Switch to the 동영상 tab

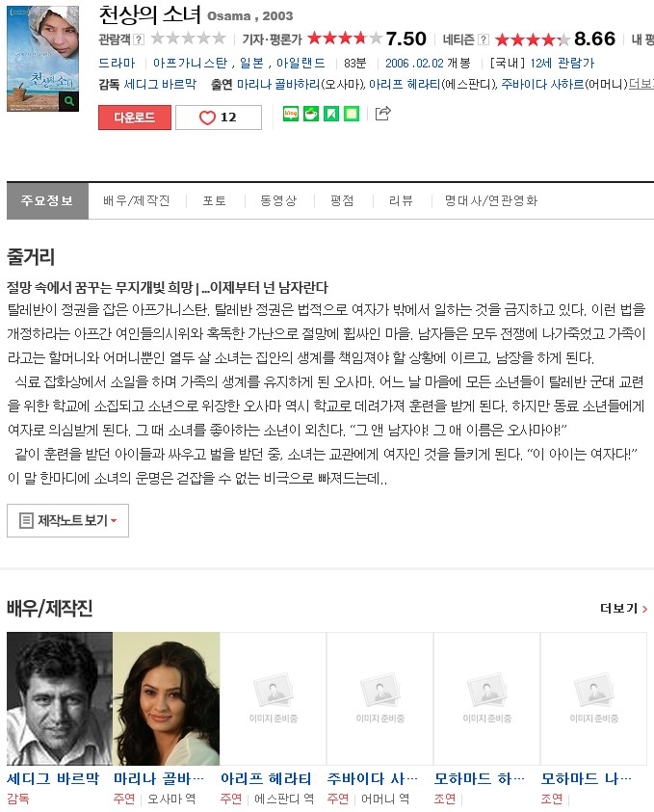[278, 200]
